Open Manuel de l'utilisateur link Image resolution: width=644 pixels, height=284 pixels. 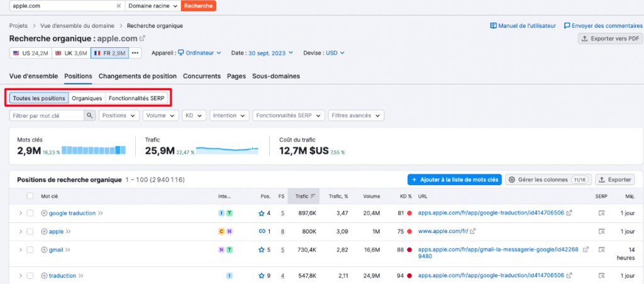point(523,25)
